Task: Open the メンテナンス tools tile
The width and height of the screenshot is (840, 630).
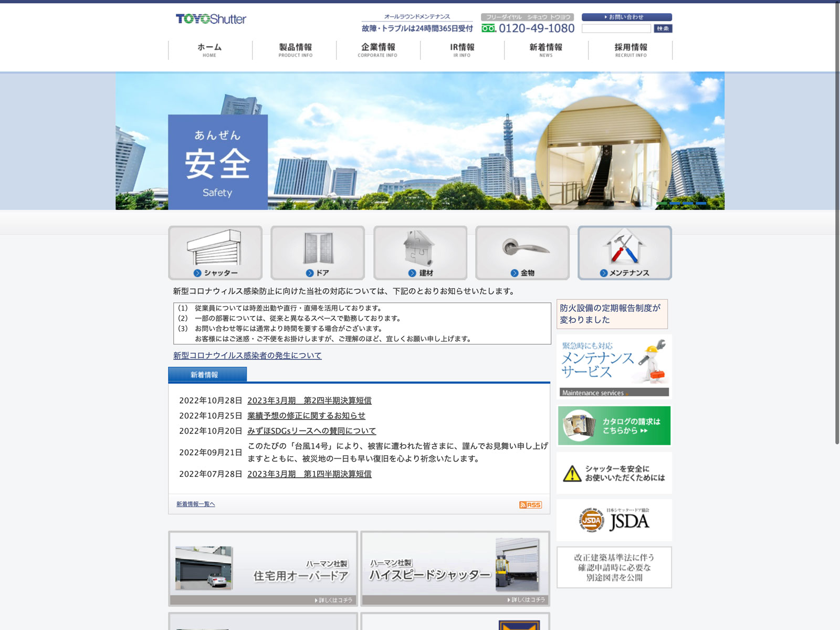Action: click(x=624, y=253)
